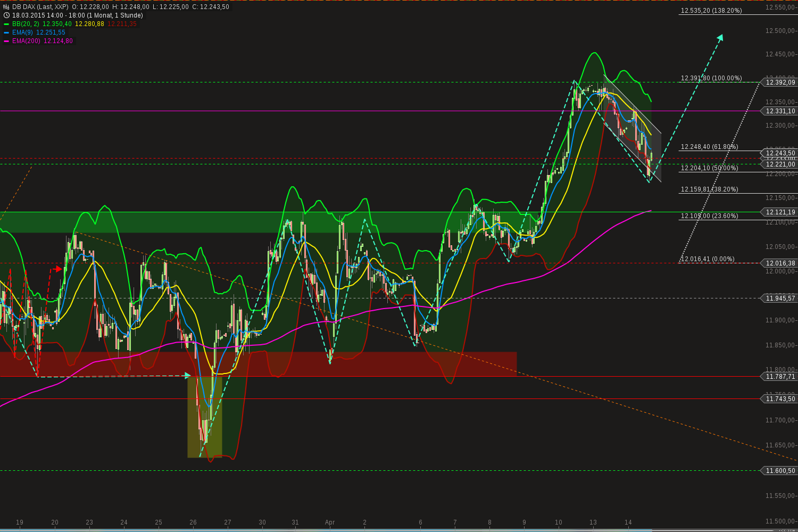Click the Fibonacci label 12.204,10 (50.00%)
This screenshot has height=532, width=798.
(x=710, y=168)
